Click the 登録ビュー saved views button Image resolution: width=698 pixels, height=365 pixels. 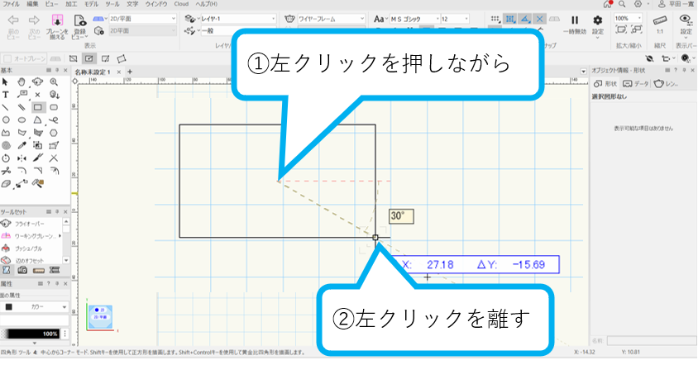click(80, 26)
